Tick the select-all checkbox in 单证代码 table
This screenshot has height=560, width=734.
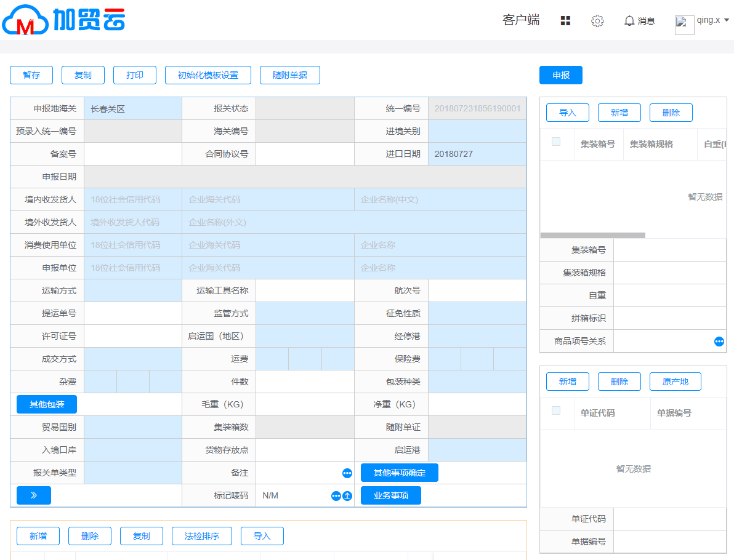pos(556,410)
